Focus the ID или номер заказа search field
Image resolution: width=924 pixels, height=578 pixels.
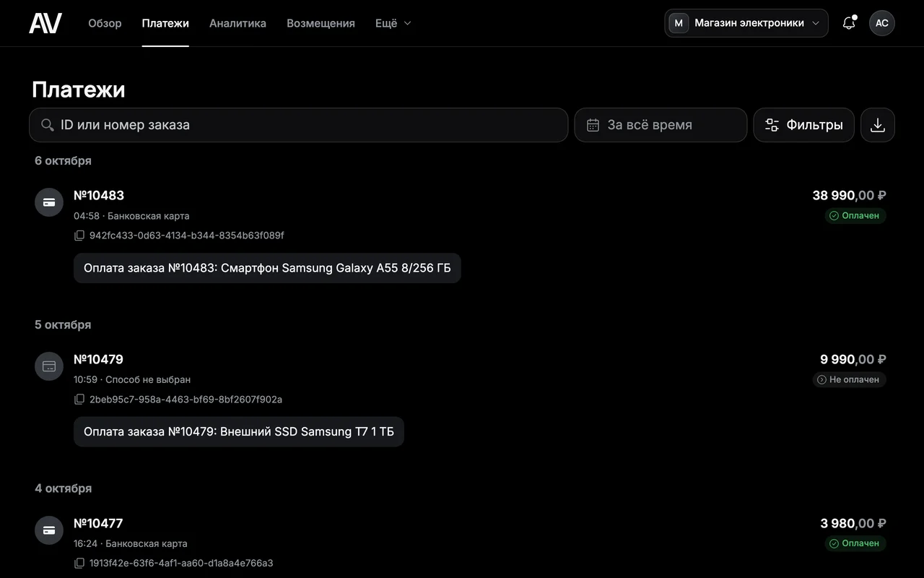click(x=299, y=125)
